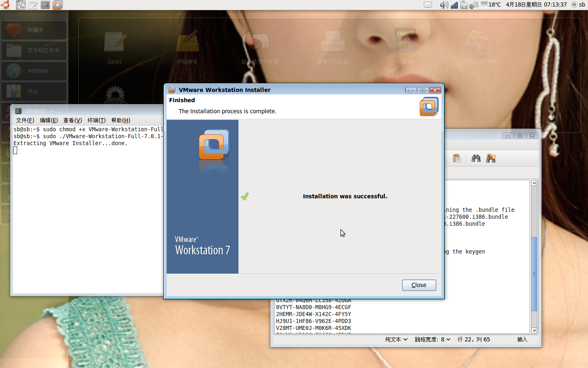
Task: Click find and replace icon in Gedit
Action: 491,158
